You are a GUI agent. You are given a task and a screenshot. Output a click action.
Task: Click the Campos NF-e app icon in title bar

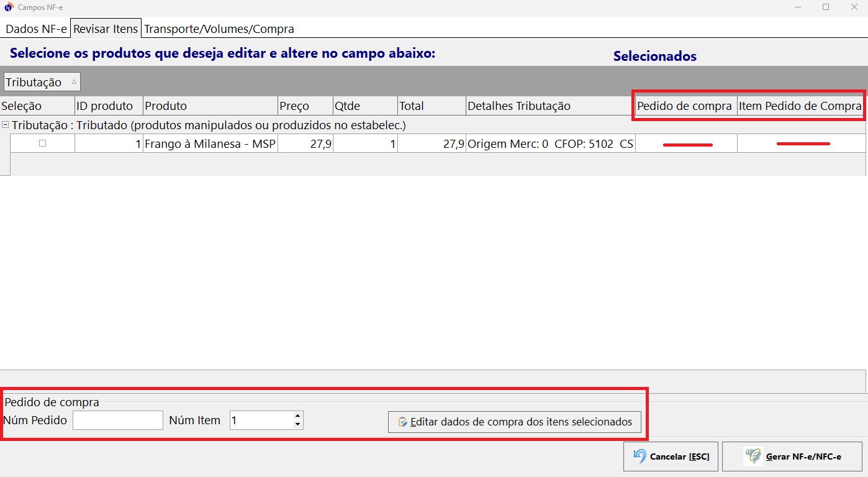[9, 7]
